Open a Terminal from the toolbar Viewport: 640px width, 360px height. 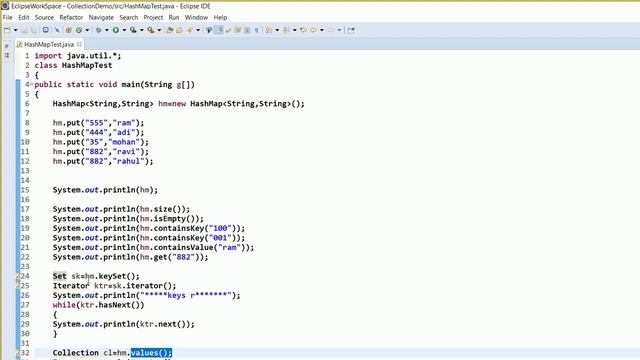click(x=46, y=30)
